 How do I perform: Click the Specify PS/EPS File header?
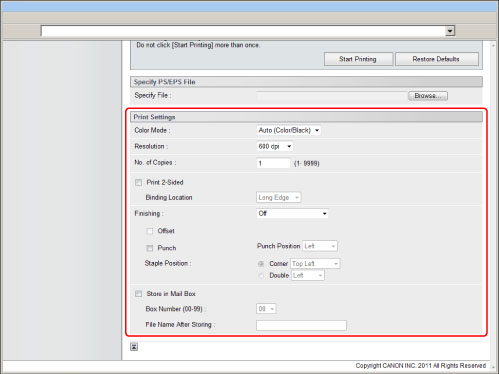point(306,82)
